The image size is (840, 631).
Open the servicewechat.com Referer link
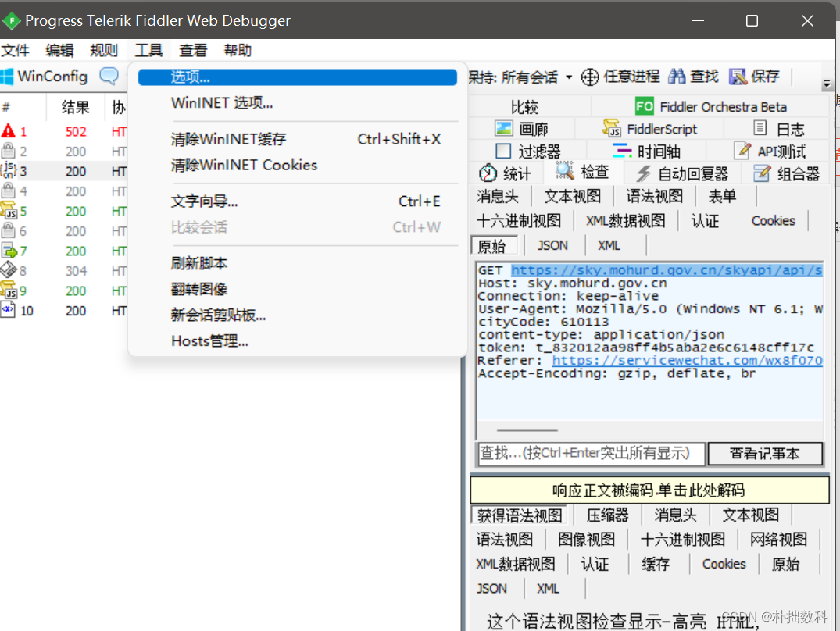(x=688, y=361)
